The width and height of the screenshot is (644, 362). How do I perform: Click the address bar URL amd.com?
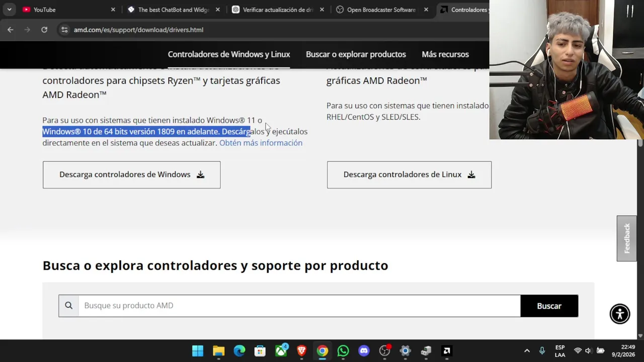tap(138, 30)
